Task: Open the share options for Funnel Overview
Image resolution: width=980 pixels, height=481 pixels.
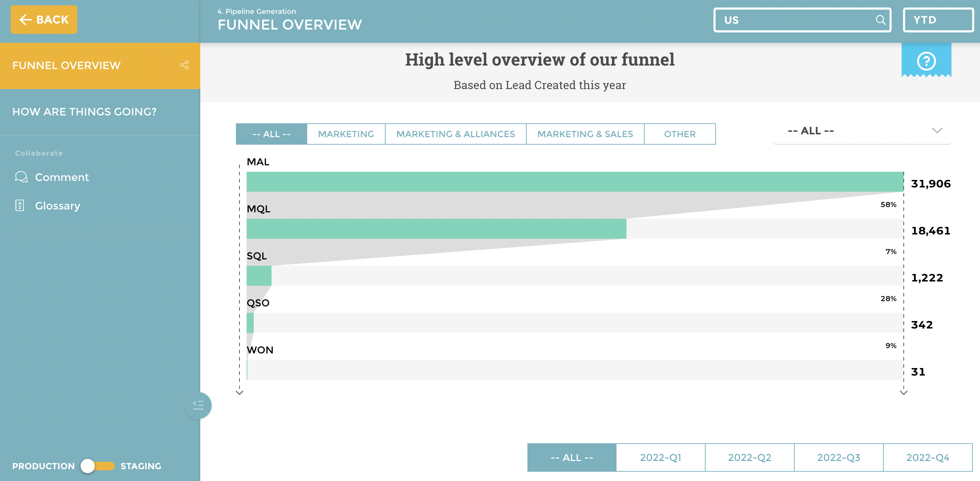Action: tap(185, 65)
